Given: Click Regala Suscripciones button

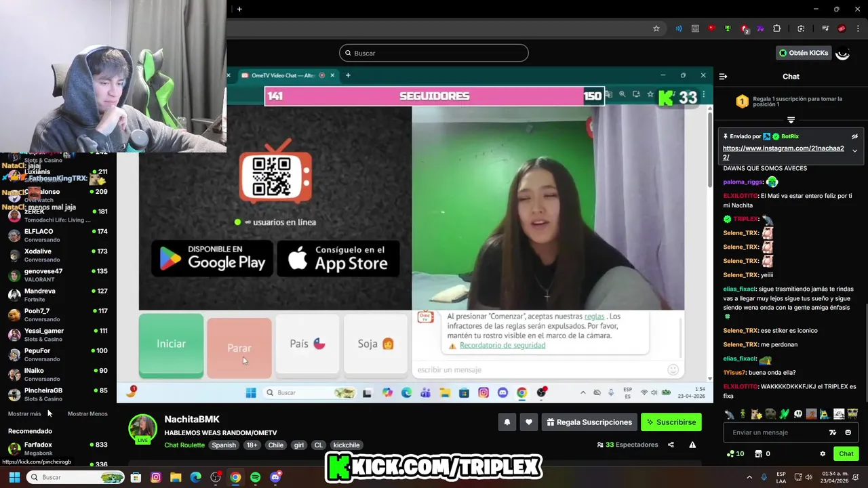Looking at the screenshot, I should pos(589,422).
